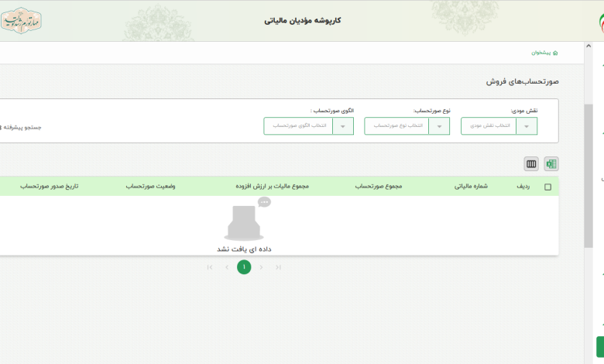Viewport: 604px width, 364px height.
Task: Expand the نوع صورتحساب dropdown arrow
Action: (x=439, y=126)
